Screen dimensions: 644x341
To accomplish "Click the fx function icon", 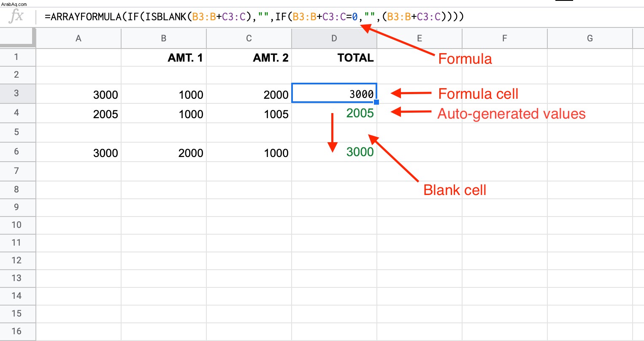I will click(x=16, y=16).
